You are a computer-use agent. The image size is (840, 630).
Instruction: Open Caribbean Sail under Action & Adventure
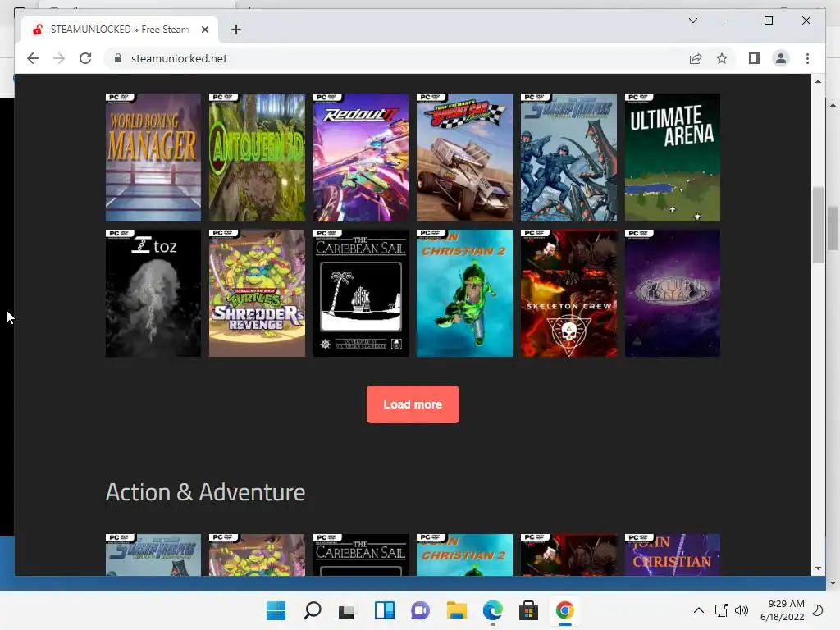point(361,555)
